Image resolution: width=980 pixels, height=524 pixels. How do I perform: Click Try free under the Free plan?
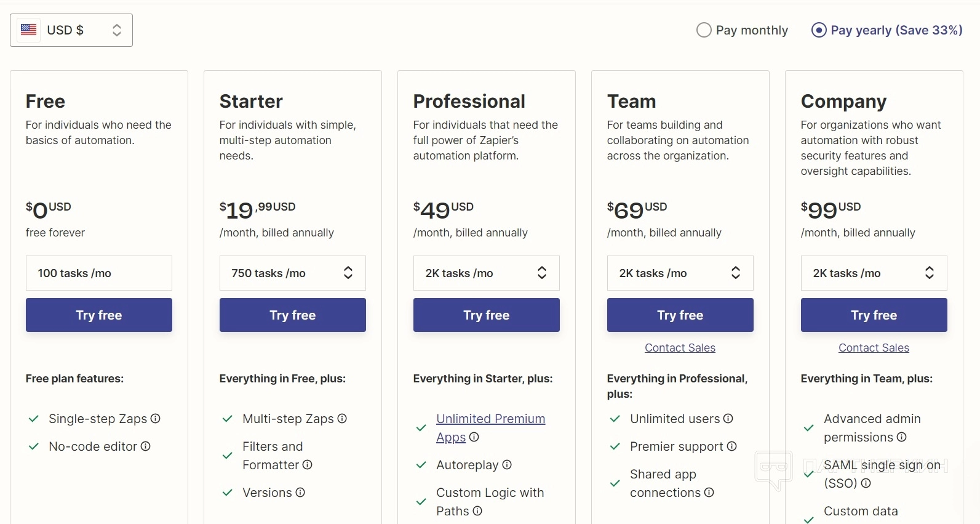coord(99,315)
